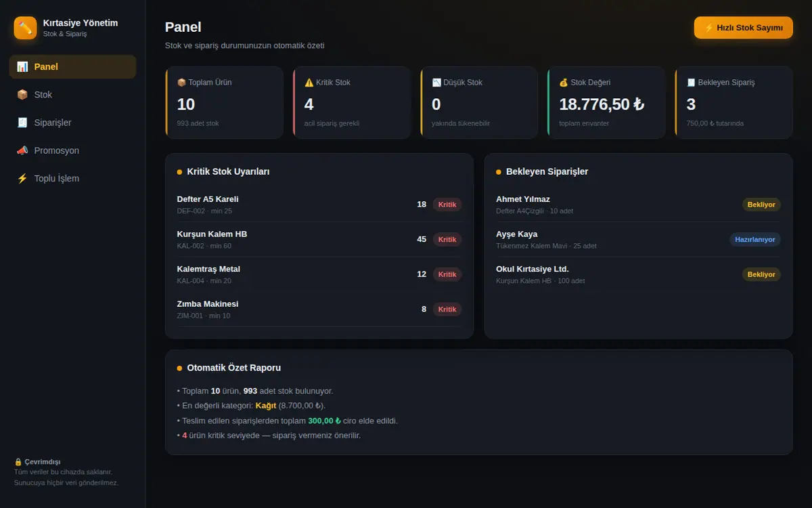Click the Promosyon megaphone icon
The height and width of the screenshot is (508, 812).
22,150
